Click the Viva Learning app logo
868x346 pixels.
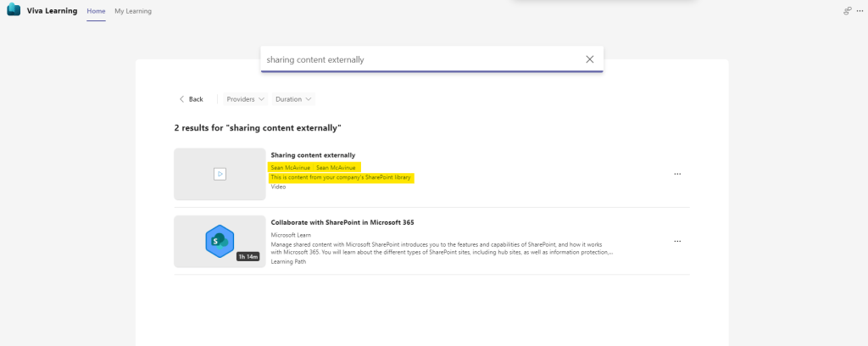pos(13,11)
